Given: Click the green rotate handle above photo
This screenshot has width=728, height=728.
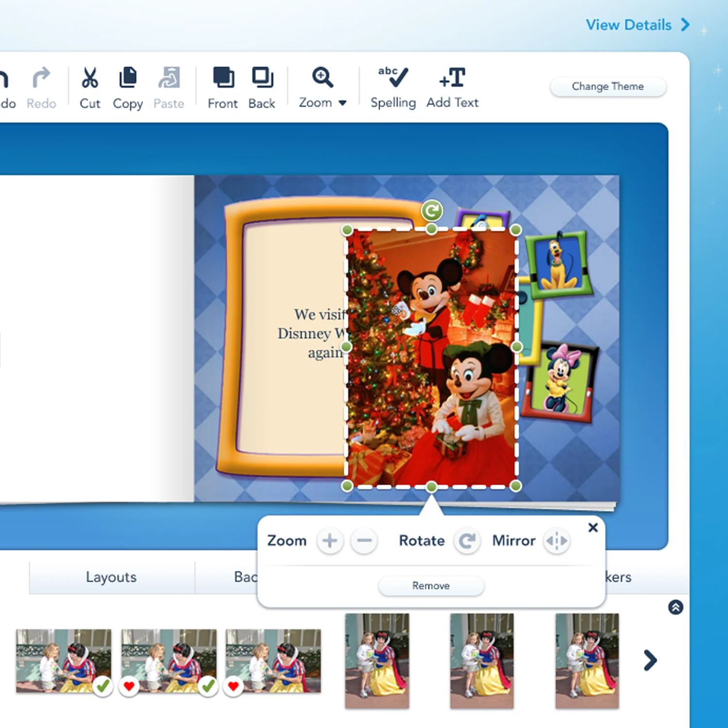Looking at the screenshot, I should 431,211.
